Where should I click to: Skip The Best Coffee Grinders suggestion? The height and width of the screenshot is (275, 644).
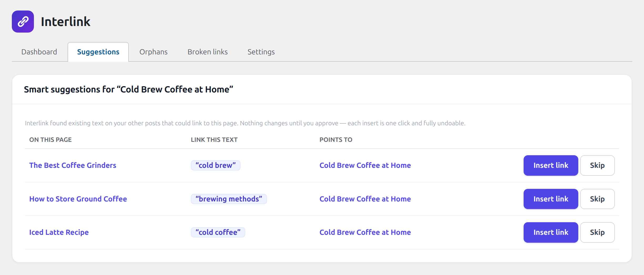pos(597,165)
